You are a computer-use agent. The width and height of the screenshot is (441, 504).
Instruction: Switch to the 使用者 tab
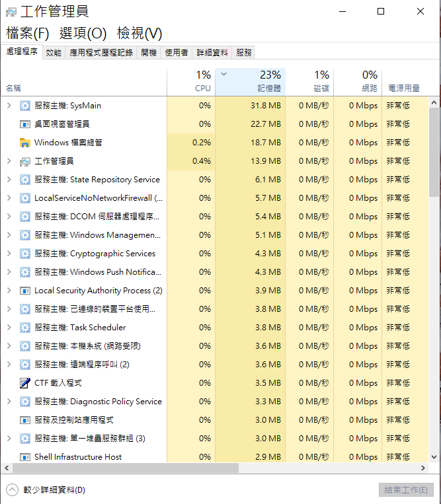click(x=177, y=53)
